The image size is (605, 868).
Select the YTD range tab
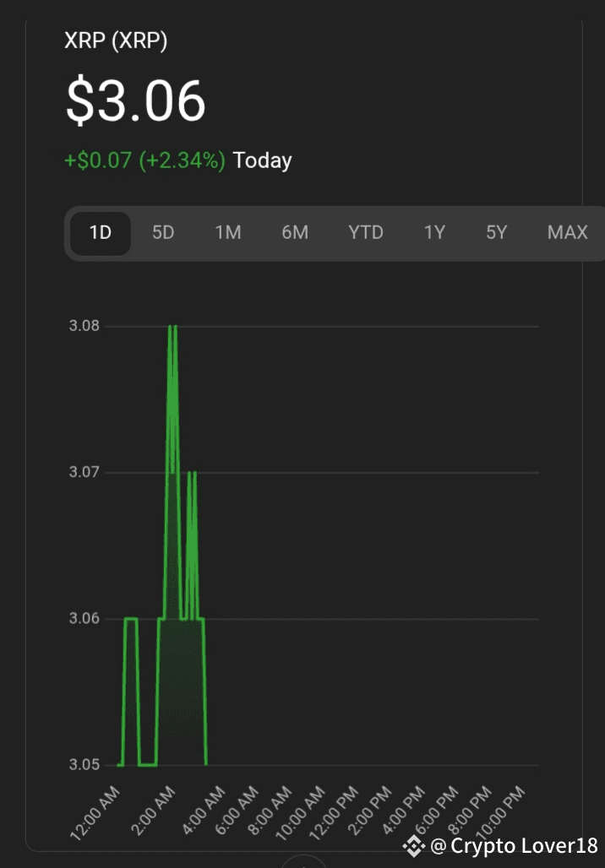(366, 232)
